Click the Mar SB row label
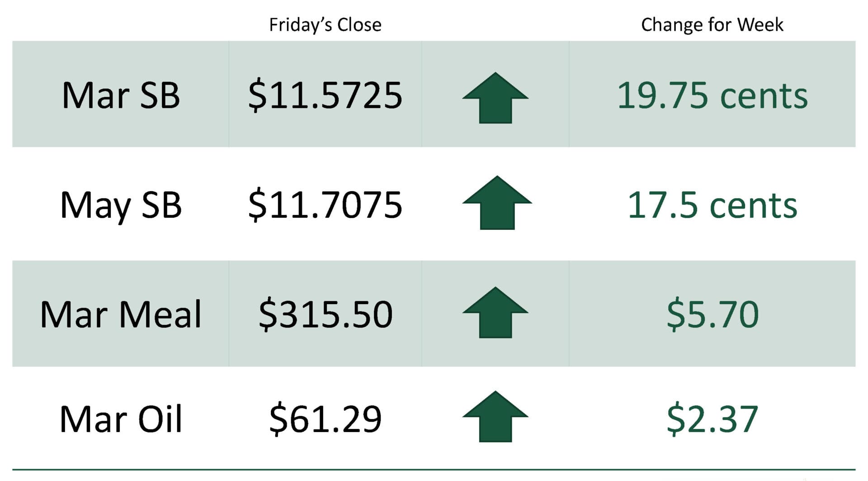Screen dimensions: 868x481 (121, 95)
